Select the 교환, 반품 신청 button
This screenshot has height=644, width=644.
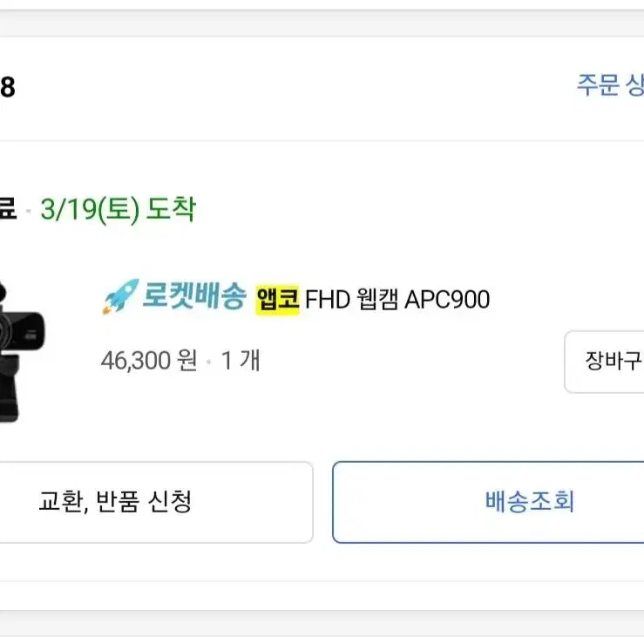[156, 502]
